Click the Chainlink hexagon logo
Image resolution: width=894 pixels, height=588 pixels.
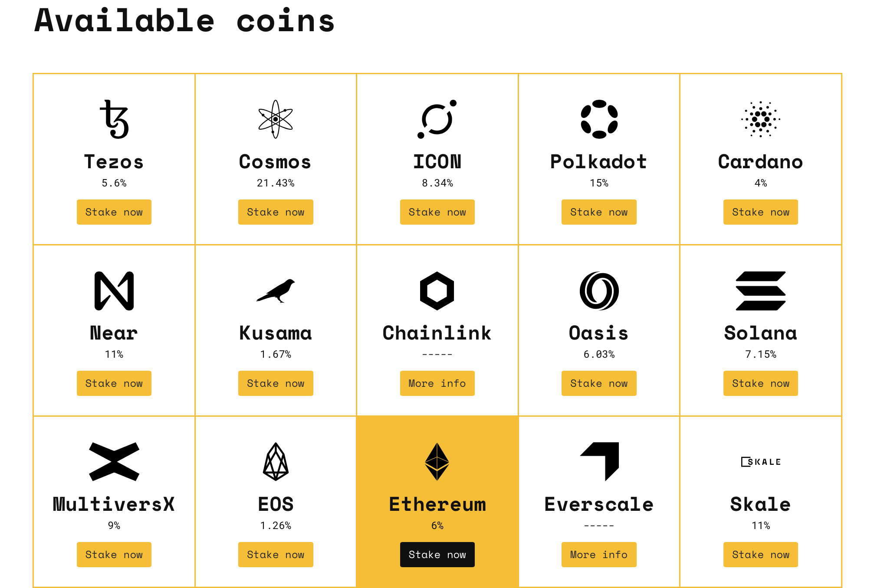click(437, 291)
